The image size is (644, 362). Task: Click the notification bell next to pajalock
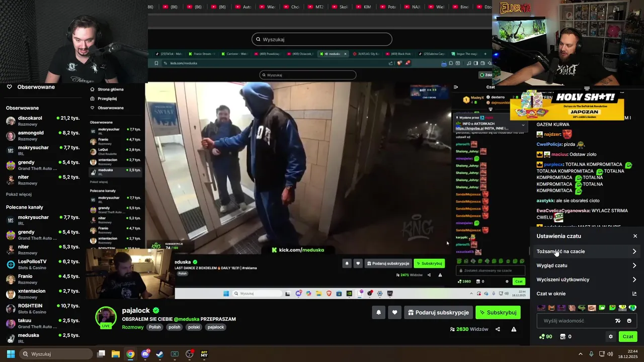[x=379, y=312]
